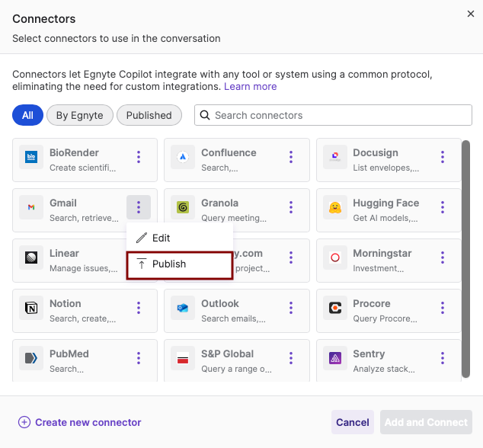Screen dimensions: 483x448
Task: Open the Learn more link
Action: 250,87
